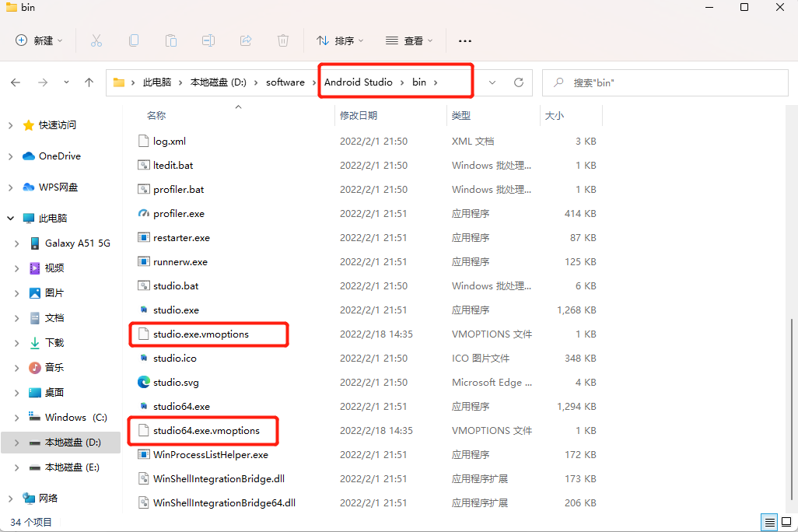Expand OneDrive tree node
798x532 pixels.
click(11, 157)
